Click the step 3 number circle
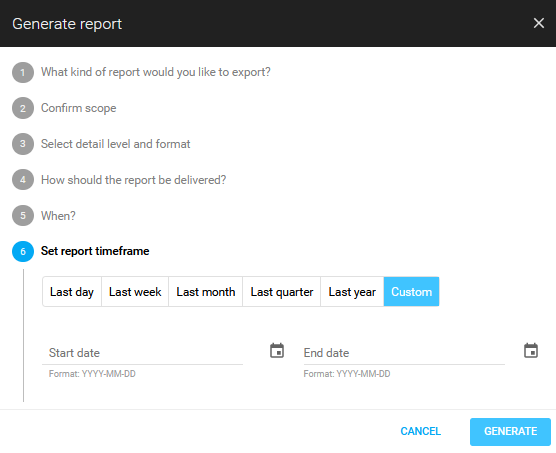556x453 pixels. pos(23,144)
